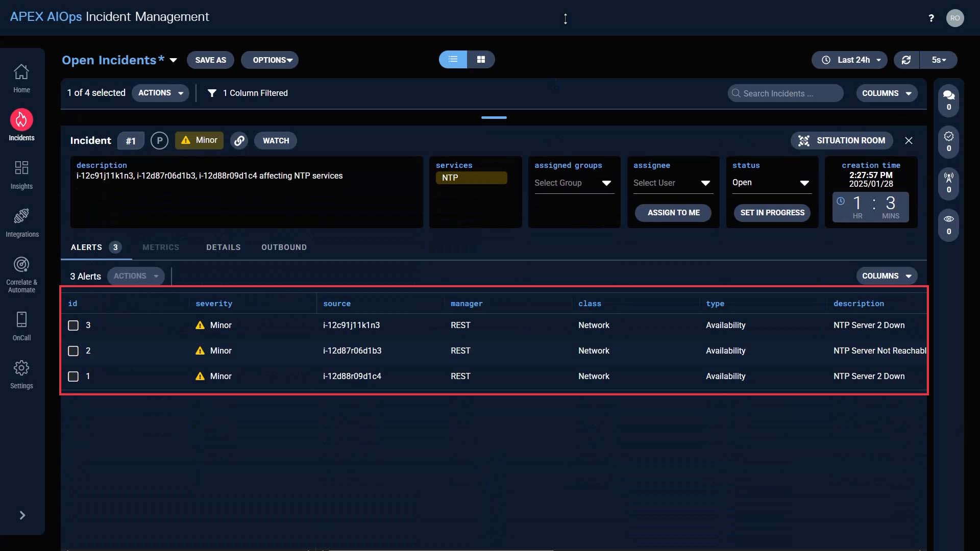The height and width of the screenshot is (551, 980).
Task: Check the box for alert 1
Action: coord(73,377)
